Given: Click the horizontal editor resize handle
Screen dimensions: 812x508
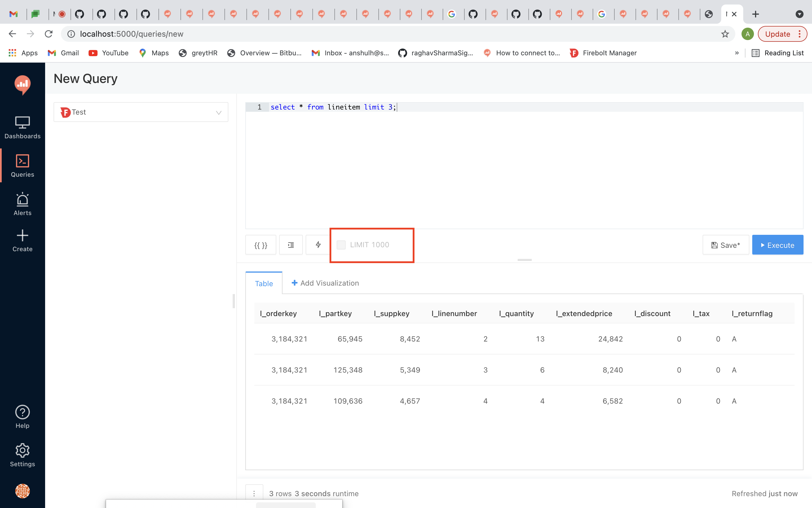Looking at the screenshot, I should click(524, 260).
